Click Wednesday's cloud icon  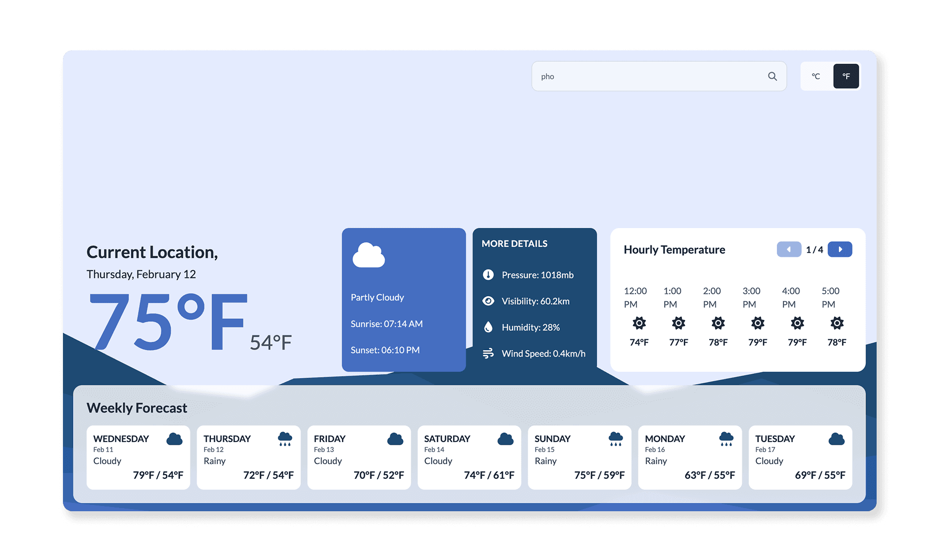175,439
